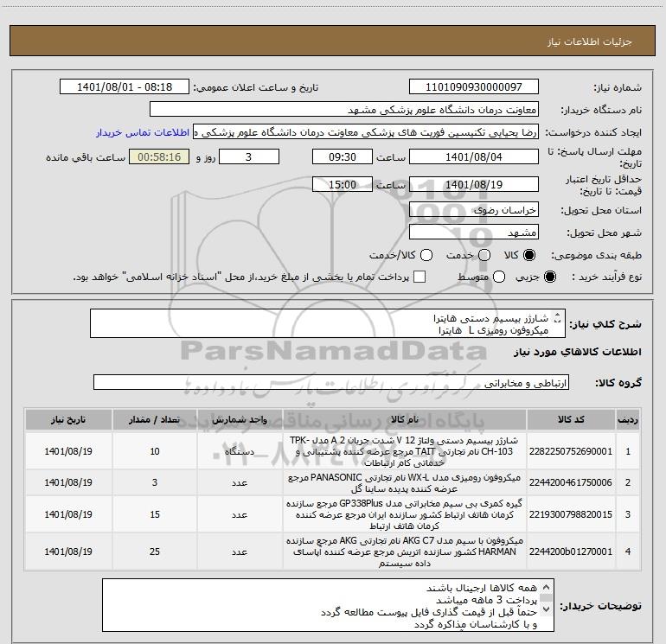Click the جزئیات اطلاعات نیاز page header
The width and height of the screenshot is (666, 644).
[590, 41]
